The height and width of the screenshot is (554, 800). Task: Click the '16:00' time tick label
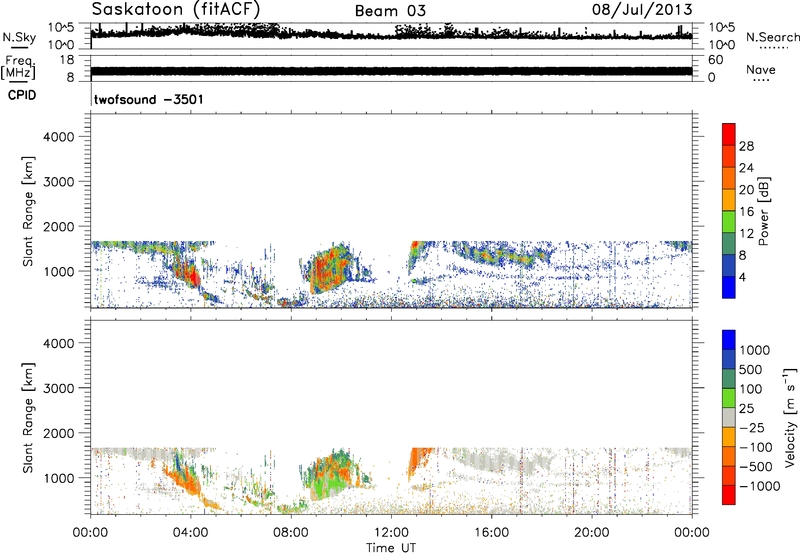click(491, 533)
